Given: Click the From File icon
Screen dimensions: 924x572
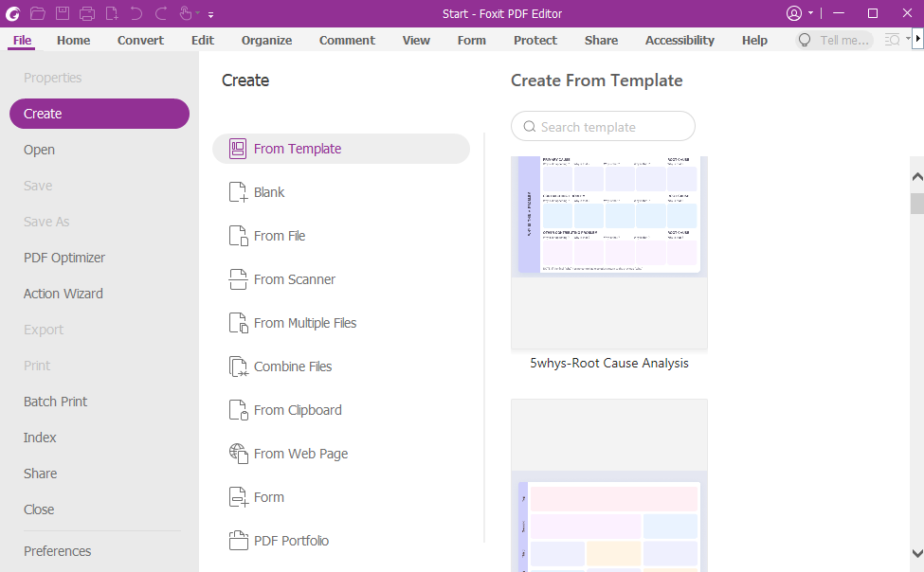Looking at the screenshot, I should click(238, 236).
